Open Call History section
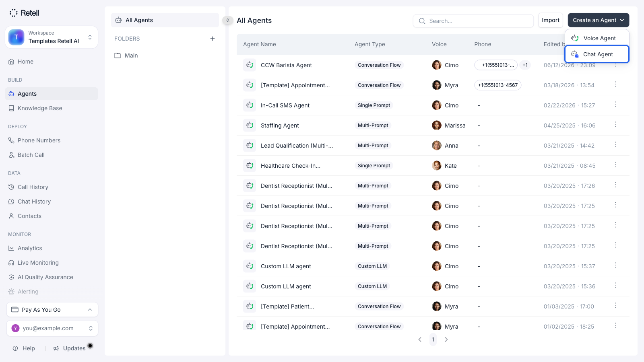This screenshot has width=644, height=362. (52, 187)
